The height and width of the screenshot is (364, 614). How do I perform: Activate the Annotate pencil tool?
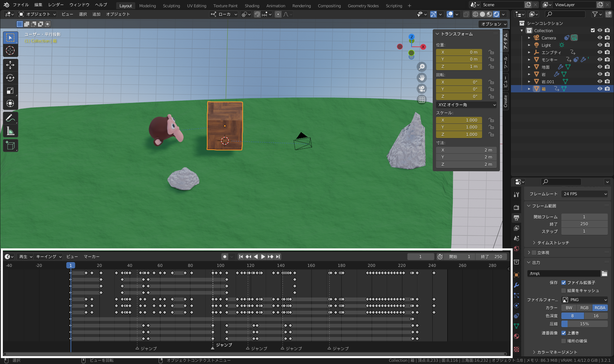10,118
